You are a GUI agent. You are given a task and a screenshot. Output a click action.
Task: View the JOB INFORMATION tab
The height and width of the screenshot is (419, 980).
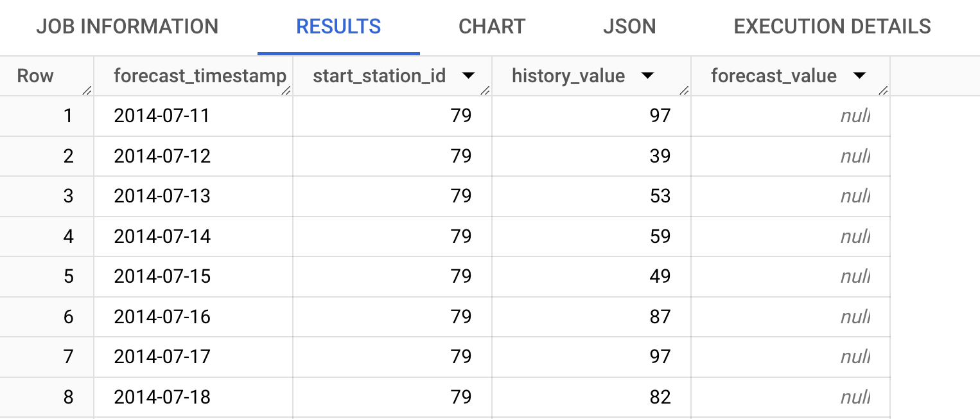[x=128, y=27]
